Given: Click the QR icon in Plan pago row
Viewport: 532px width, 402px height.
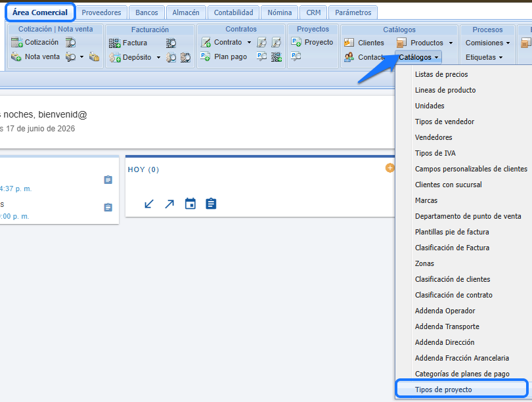Looking at the screenshot, I should [276, 56].
